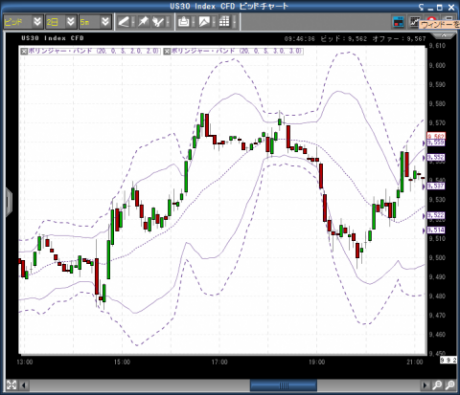Click the chart image export icon
Screen dimensions: 460x395
[204, 22]
